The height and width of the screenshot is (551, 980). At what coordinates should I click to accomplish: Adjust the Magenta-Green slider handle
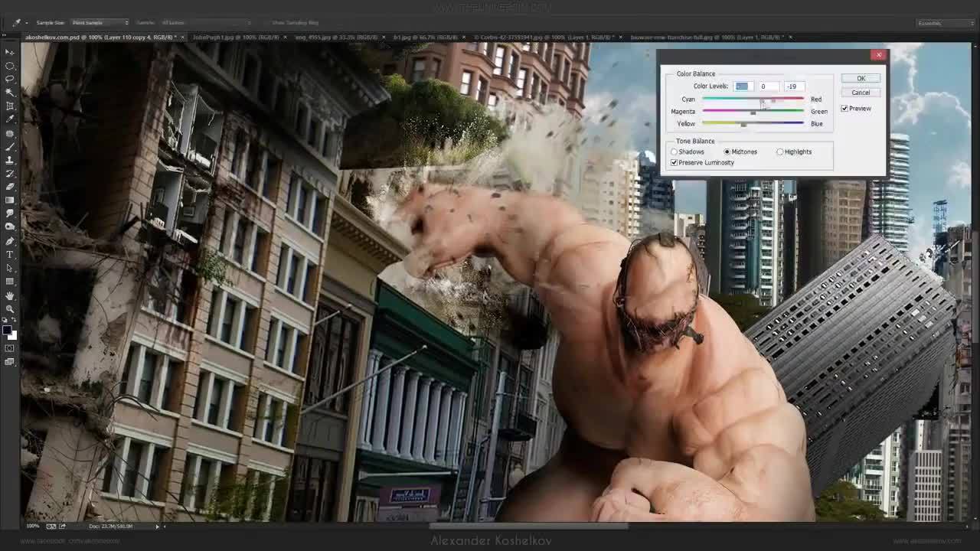click(x=753, y=113)
